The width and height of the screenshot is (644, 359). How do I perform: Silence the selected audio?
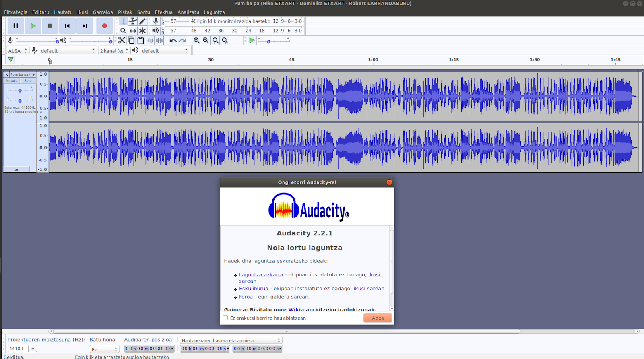click(x=160, y=40)
